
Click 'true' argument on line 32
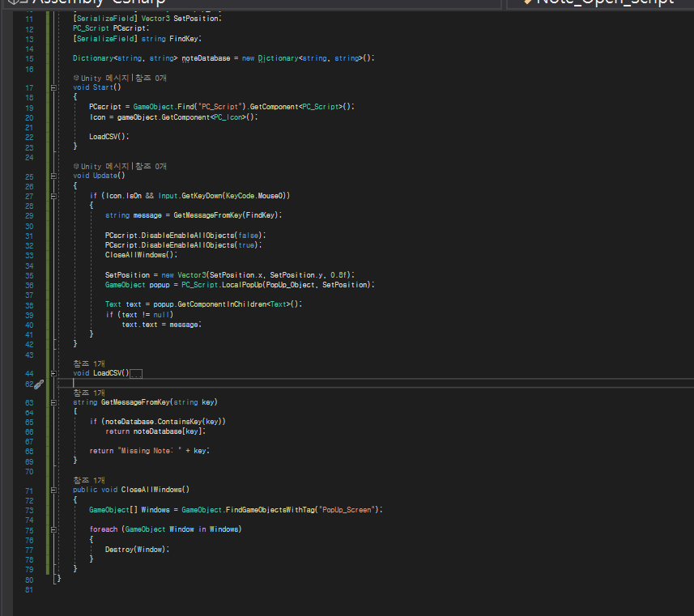click(246, 245)
